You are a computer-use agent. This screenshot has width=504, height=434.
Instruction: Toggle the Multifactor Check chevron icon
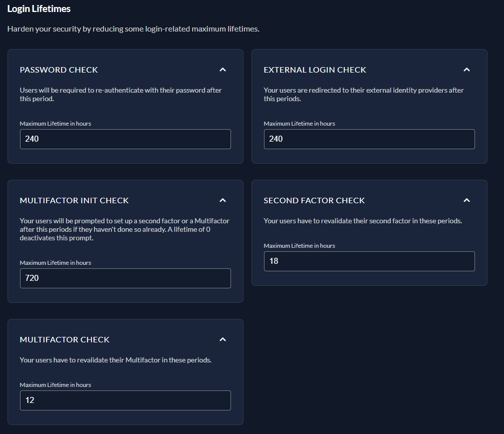click(223, 339)
